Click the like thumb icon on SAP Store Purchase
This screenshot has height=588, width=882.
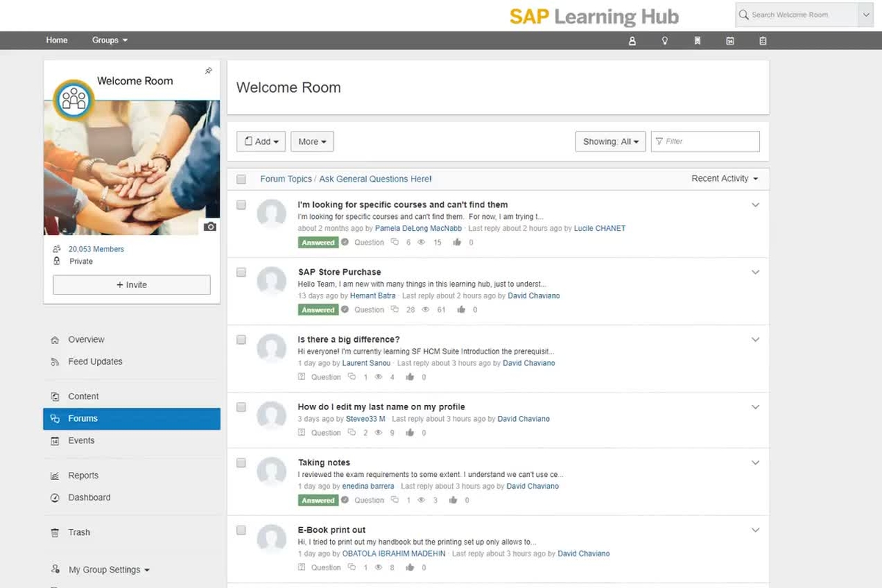[x=461, y=310]
